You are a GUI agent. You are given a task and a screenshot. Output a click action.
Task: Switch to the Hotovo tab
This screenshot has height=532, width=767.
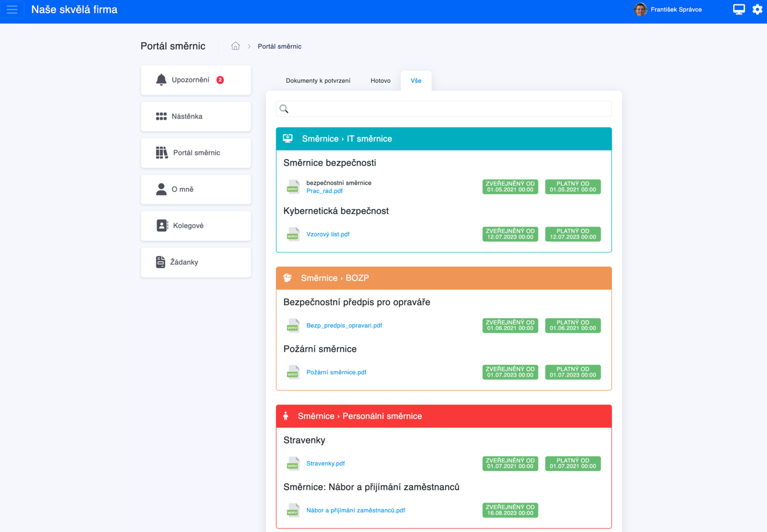[x=381, y=81]
